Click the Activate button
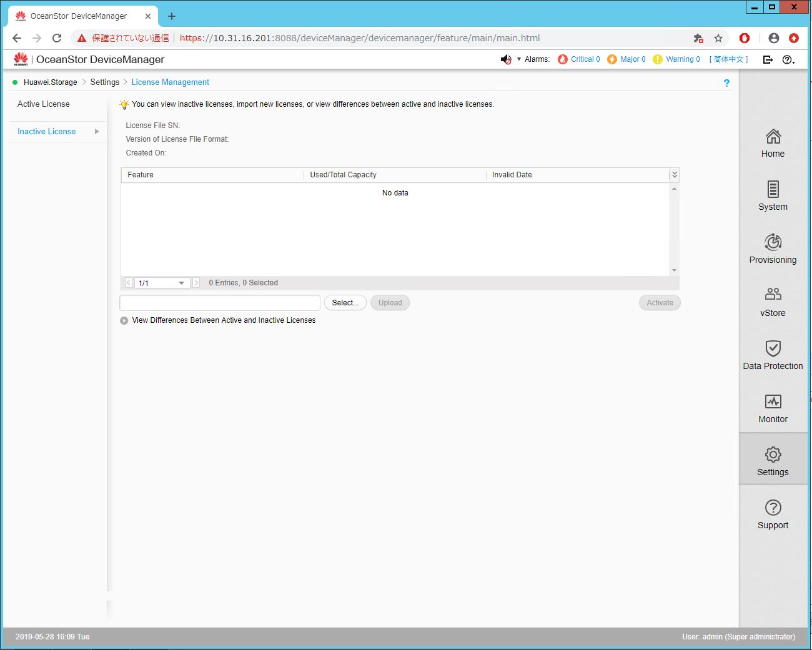 point(660,303)
